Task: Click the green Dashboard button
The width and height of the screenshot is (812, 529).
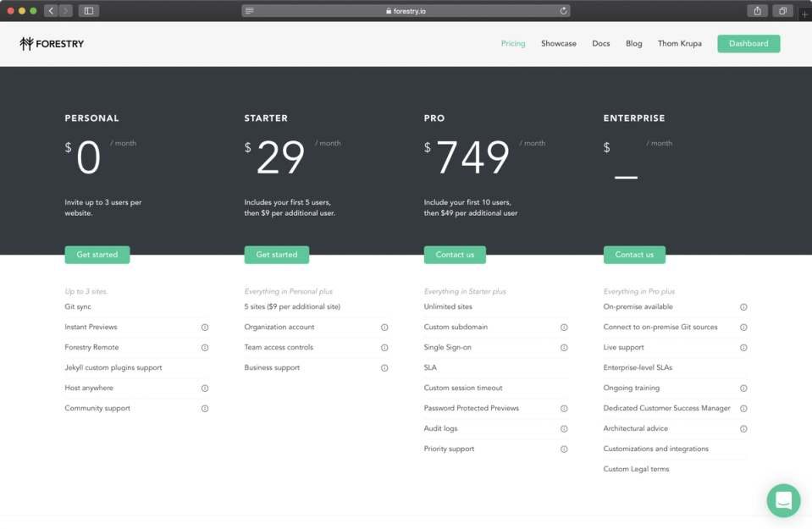Action: [x=748, y=43]
